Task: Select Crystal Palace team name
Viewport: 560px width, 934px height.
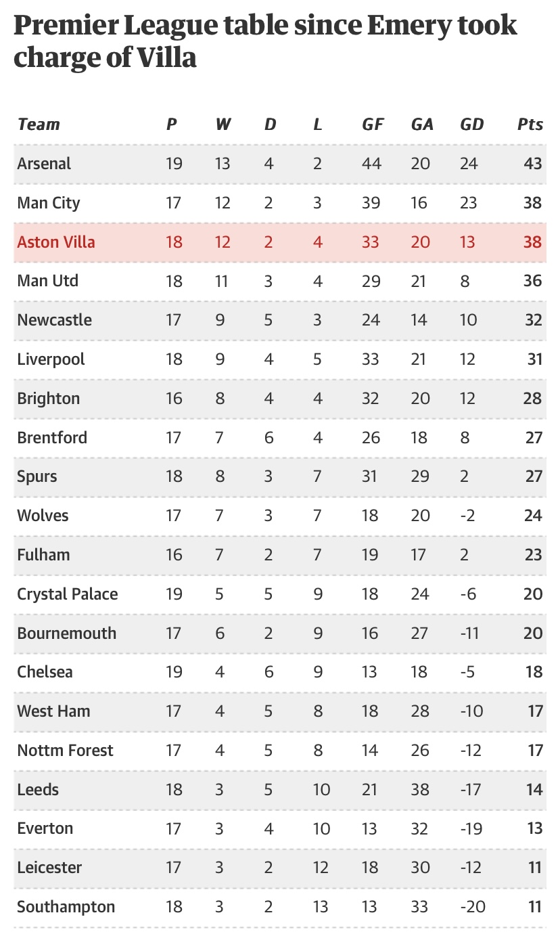Action: click(68, 594)
